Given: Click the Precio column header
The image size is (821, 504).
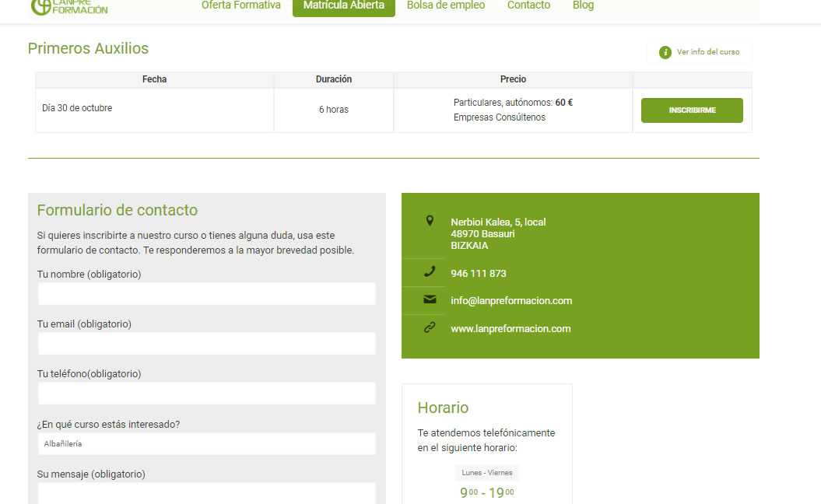Looking at the screenshot, I should tap(513, 79).
